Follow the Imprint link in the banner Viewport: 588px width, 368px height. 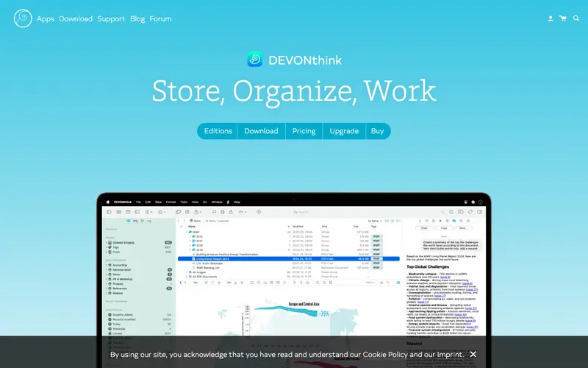point(450,355)
